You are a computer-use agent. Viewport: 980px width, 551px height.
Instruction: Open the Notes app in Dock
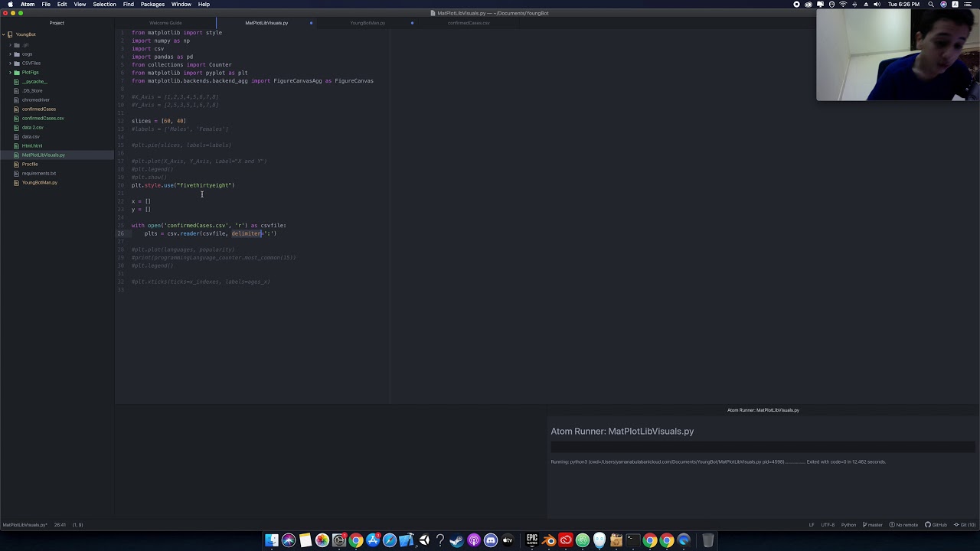pos(305,541)
